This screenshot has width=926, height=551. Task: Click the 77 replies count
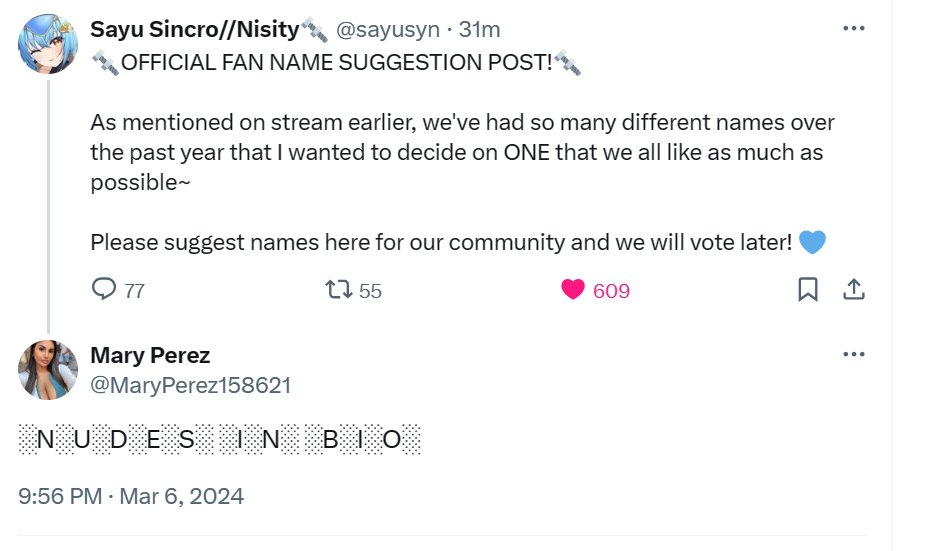135,291
